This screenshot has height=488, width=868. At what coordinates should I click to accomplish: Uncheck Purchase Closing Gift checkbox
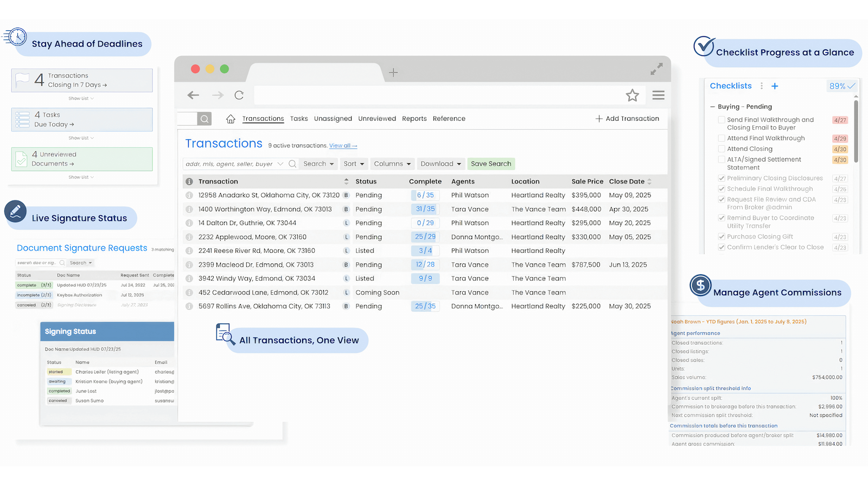tap(722, 236)
